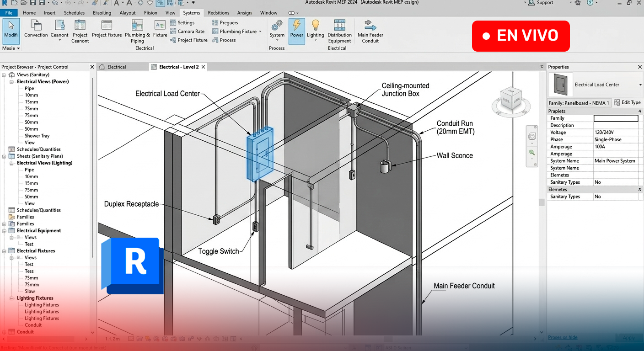Open the Systems ribbon tab
The image size is (644, 351).
[x=191, y=13]
